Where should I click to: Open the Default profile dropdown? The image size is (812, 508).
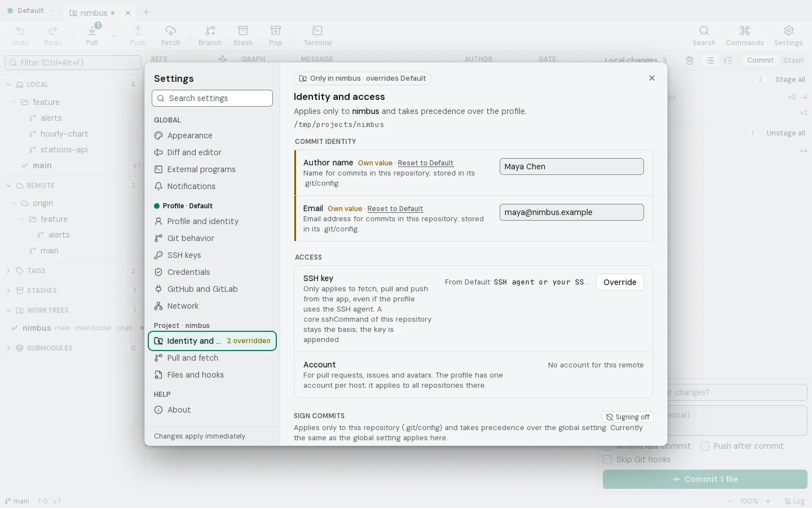coord(31,11)
